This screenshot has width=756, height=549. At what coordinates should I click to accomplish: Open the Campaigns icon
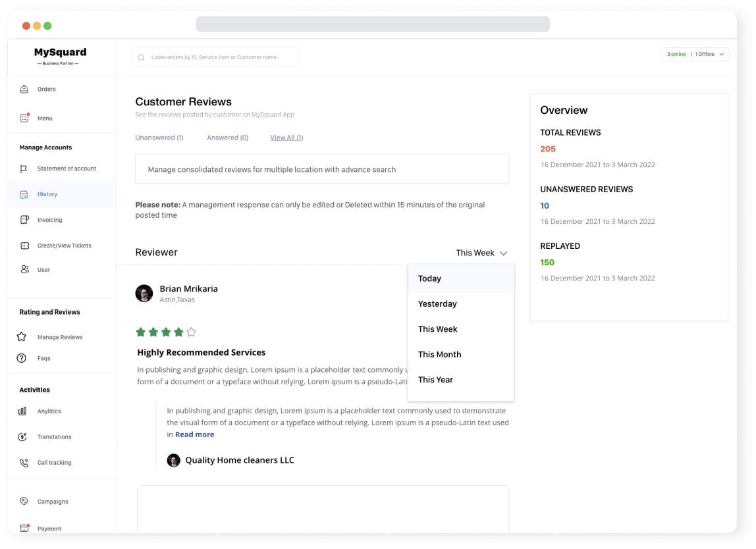(23, 502)
